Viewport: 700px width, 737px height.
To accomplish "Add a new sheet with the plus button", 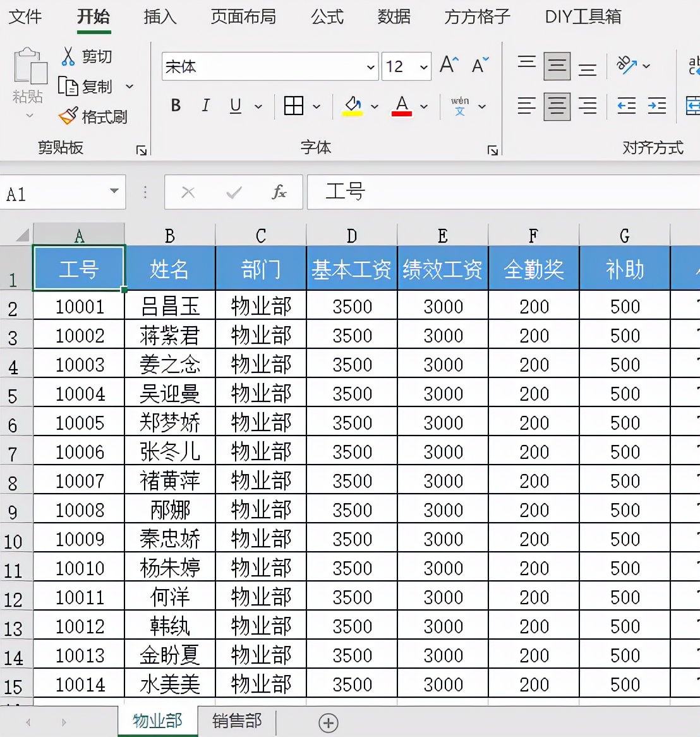I will tap(327, 722).
